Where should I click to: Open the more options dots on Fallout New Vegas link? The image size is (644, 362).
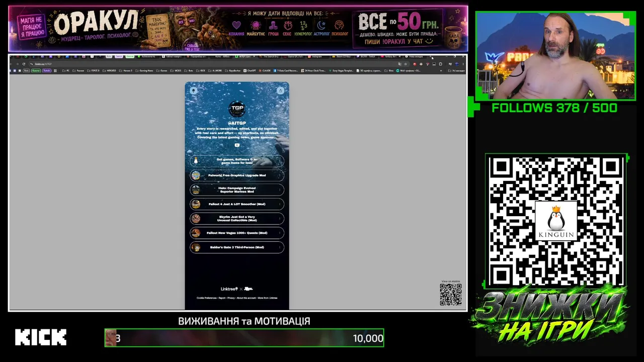(x=280, y=233)
